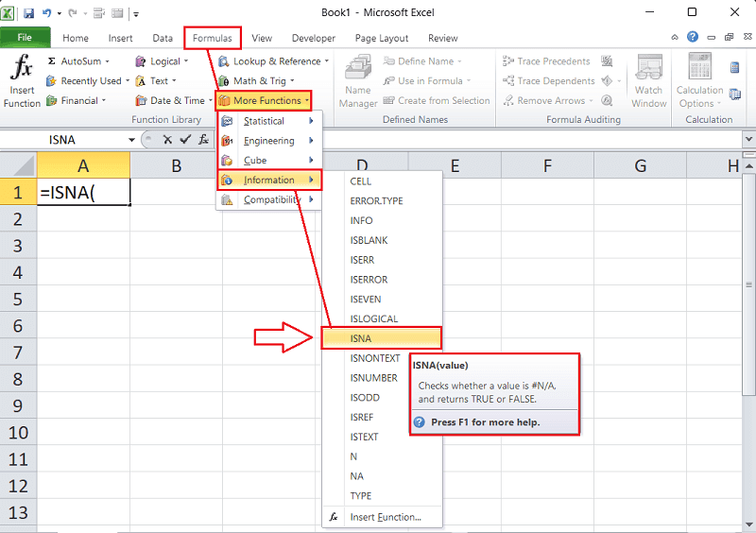Click the Save icon in quick access toolbar

(x=29, y=13)
